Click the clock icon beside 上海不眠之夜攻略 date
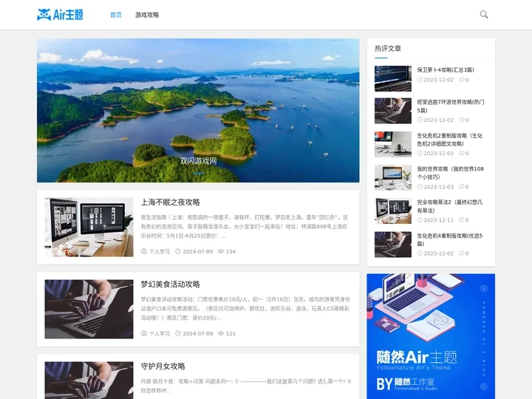Screen dimensions: 532x399 (178, 251)
